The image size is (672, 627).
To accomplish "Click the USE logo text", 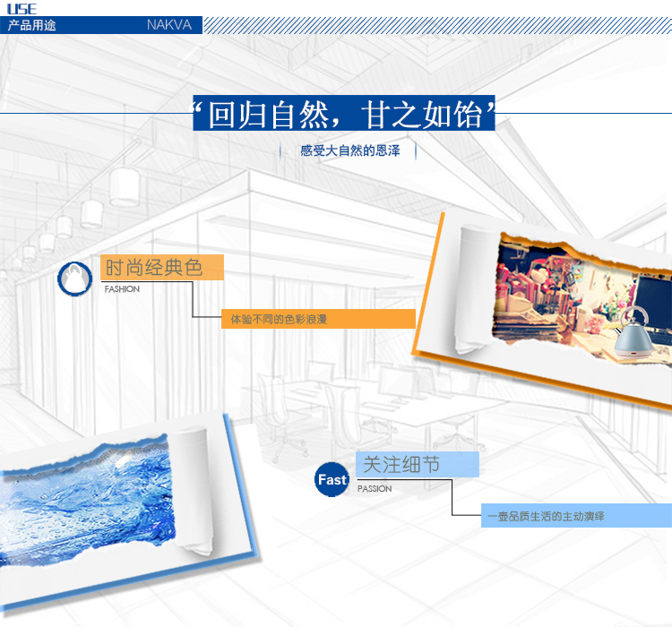I will (22, 9).
